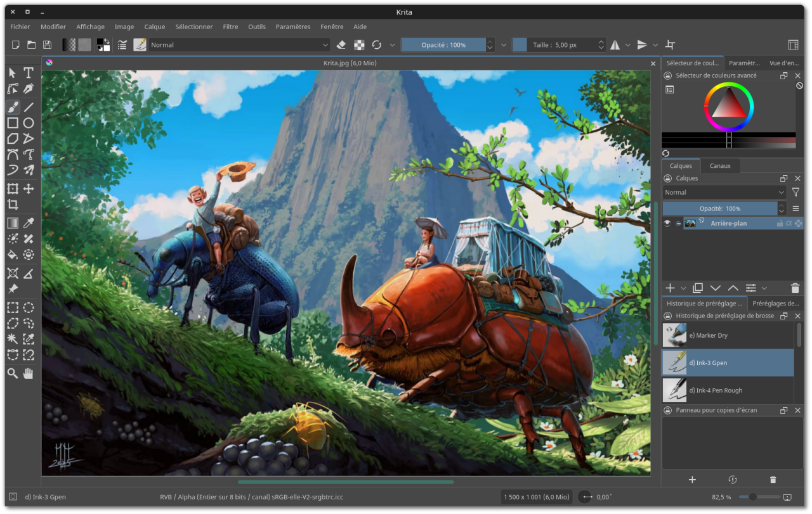Choose the Move layer tool
812x514 pixels.
(x=29, y=189)
